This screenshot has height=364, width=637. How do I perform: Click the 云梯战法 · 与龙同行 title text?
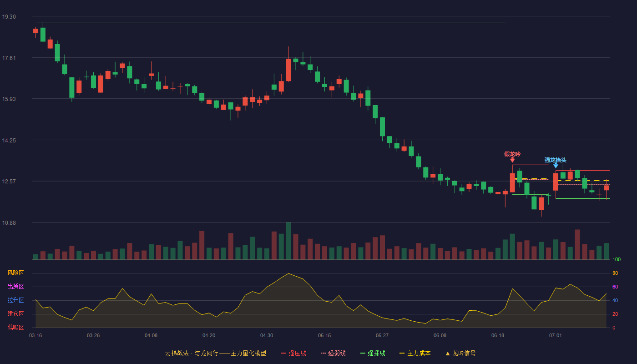192,353
